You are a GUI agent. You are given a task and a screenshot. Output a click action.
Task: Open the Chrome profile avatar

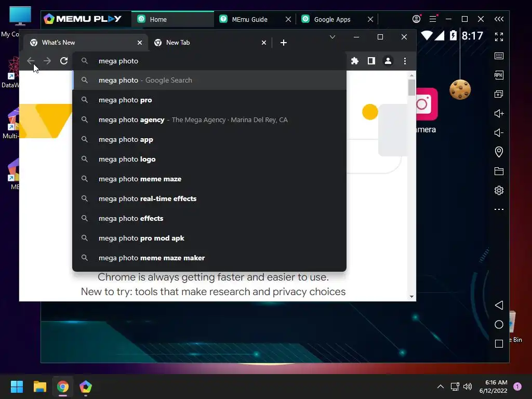click(x=388, y=61)
